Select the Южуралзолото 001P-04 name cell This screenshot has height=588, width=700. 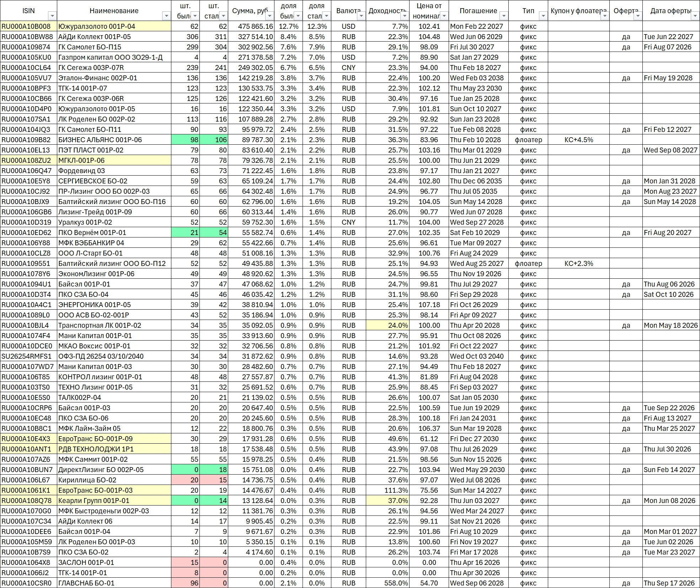(114, 26)
